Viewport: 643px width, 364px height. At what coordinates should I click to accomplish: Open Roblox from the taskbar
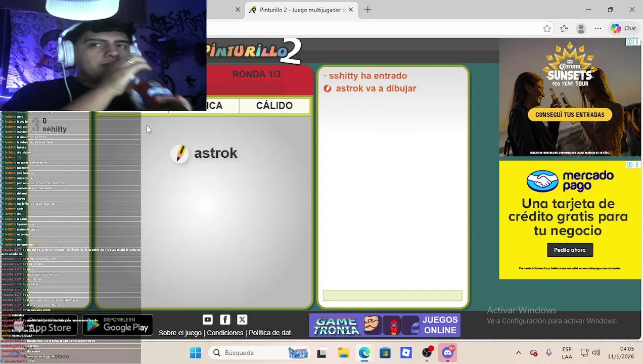tap(406, 353)
